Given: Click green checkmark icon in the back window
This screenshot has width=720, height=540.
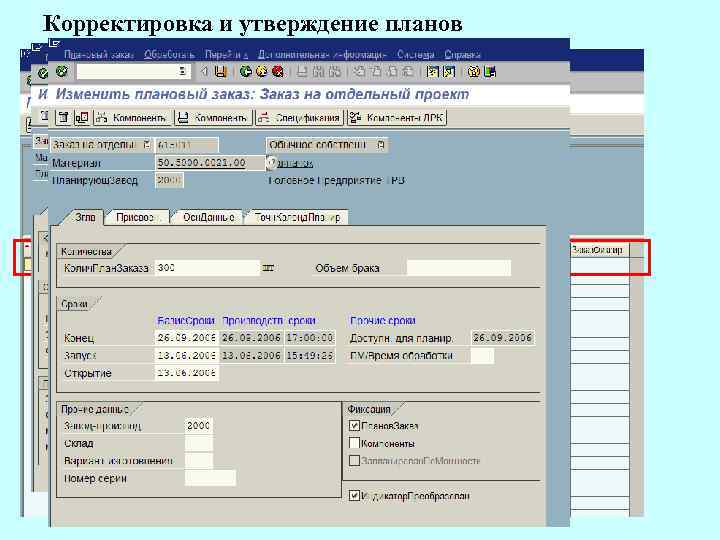Looking at the screenshot, I should coord(43,73).
